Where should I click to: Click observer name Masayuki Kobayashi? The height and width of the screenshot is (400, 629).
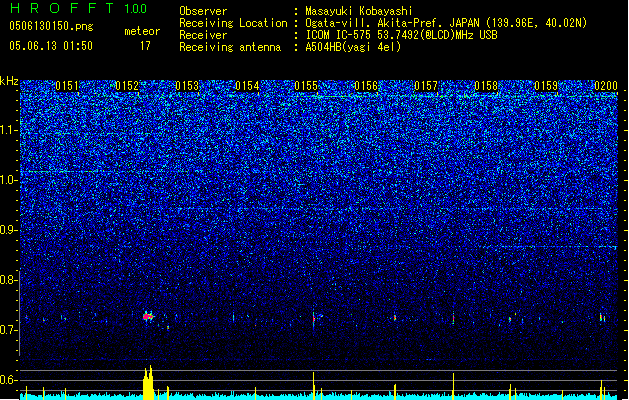click(359, 11)
